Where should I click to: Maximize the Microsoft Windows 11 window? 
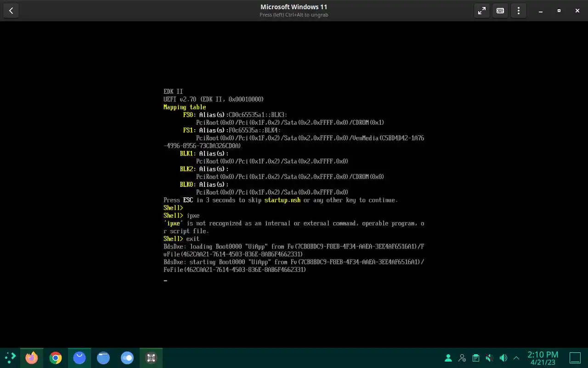(559, 11)
